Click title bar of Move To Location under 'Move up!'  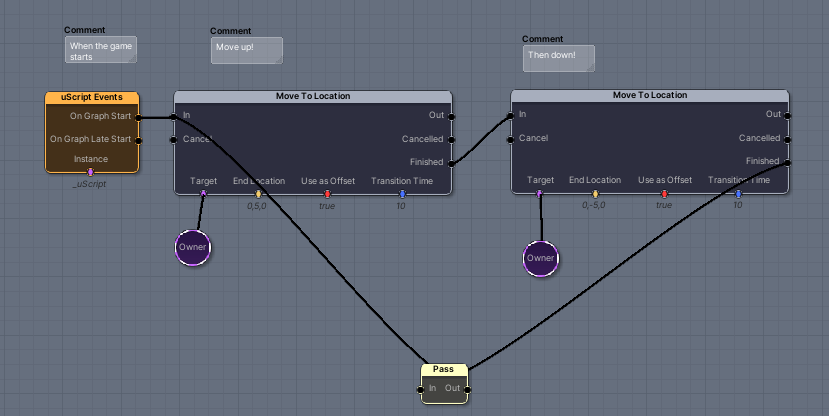click(x=312, y=96)
